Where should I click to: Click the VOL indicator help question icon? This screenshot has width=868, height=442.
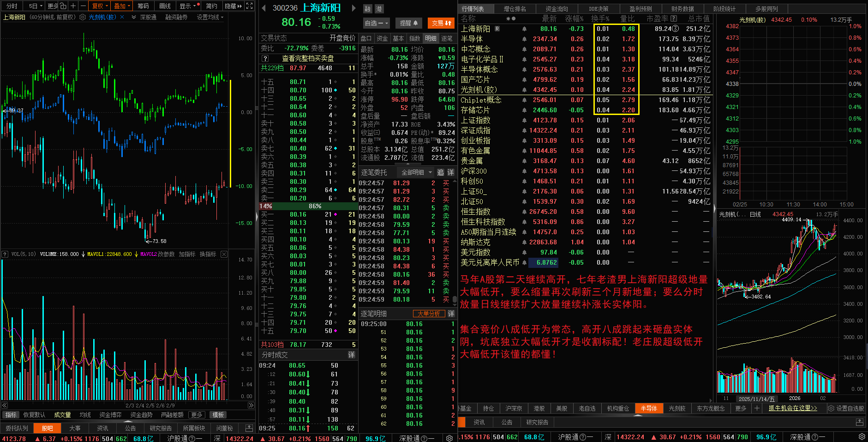[x=5, y=254]
